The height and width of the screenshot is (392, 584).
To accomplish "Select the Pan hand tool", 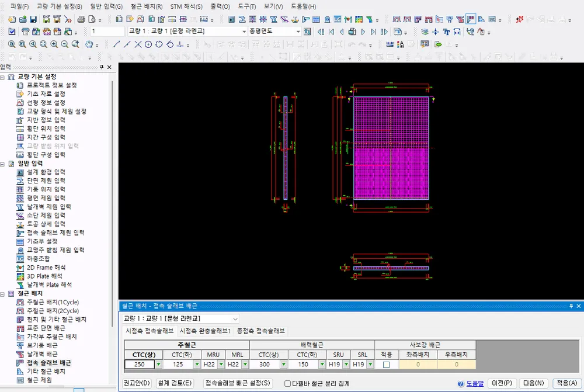I will (x=89, y=44).
